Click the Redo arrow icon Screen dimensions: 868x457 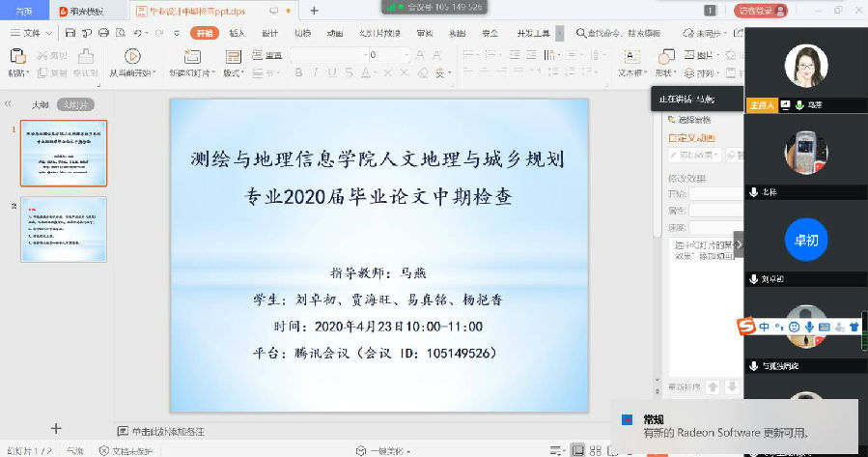(159, 33)
